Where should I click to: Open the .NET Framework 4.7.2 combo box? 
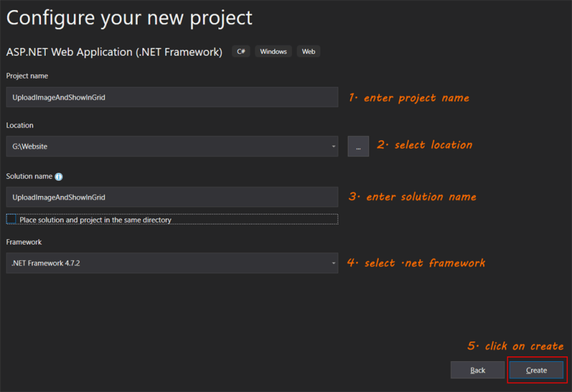tap(173, 263)
